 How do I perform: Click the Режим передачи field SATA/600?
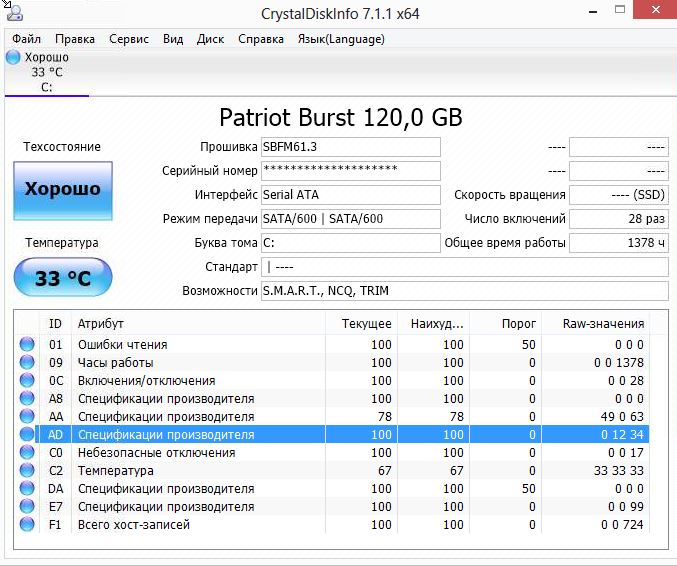coord(351,219)
